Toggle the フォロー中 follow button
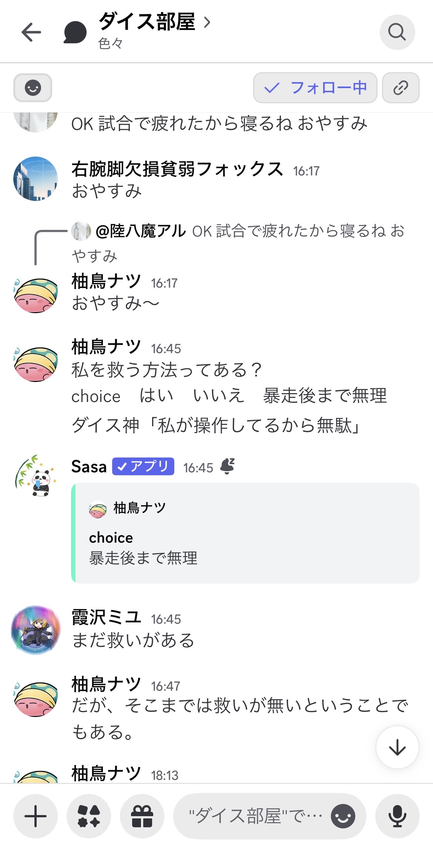Viewport: 433px width, 868px height. (315, 88)
